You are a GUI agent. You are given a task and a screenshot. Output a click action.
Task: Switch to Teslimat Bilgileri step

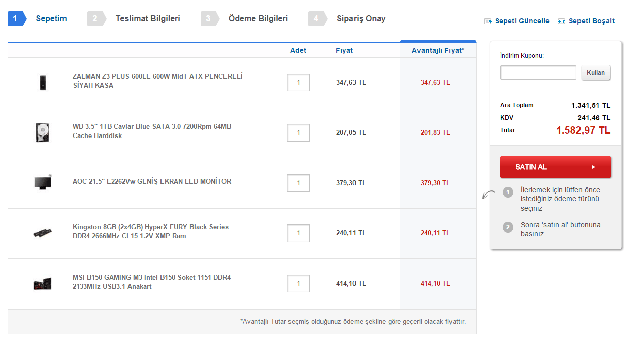point(147,19)
